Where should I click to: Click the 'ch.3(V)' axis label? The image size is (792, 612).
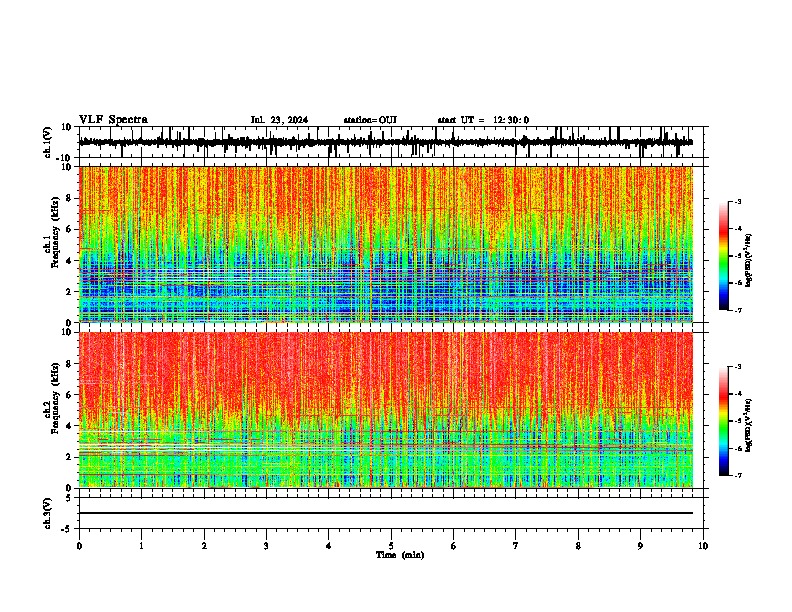tap(48, 513)
